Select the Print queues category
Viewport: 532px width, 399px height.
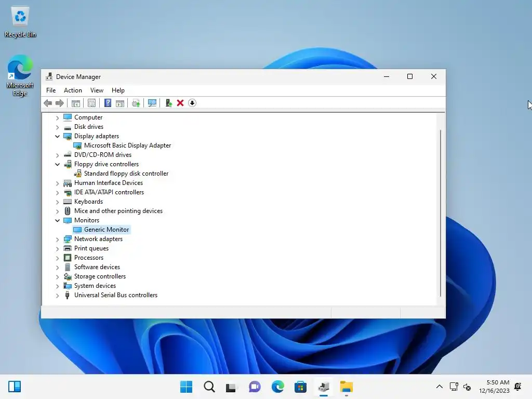click(x=91, y=248)
